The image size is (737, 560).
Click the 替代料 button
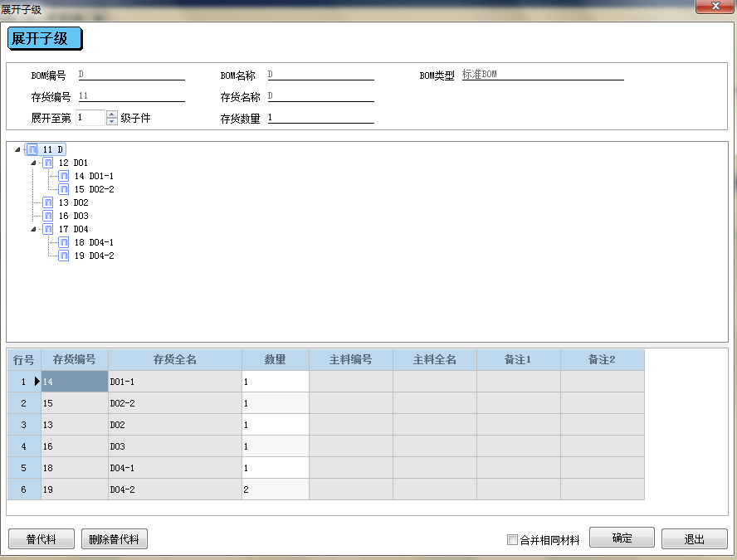(x=41, y=539)
